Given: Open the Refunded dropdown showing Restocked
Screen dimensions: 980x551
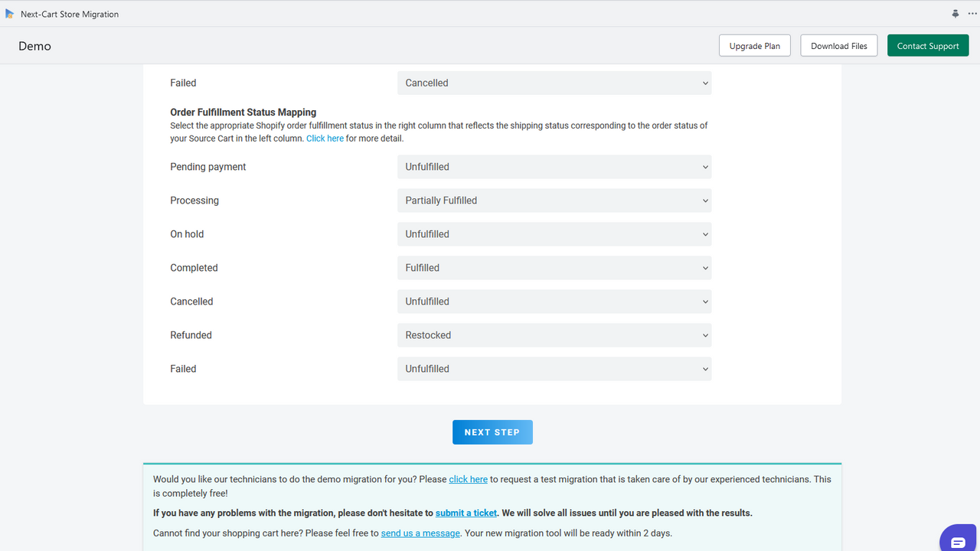Looking at the screenshot, I should point(554,334).
